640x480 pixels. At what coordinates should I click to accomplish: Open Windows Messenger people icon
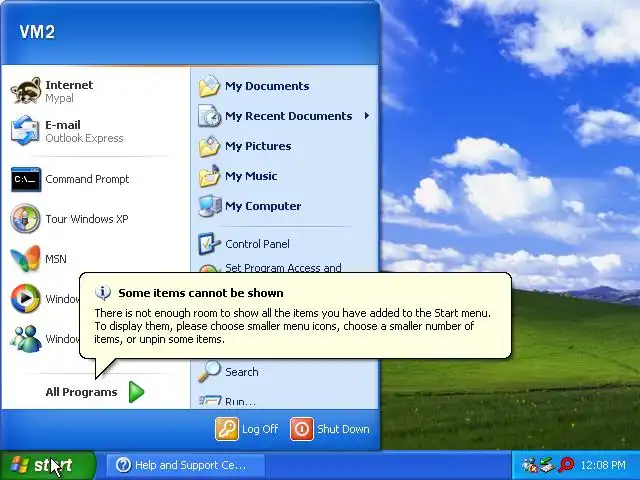25,338
